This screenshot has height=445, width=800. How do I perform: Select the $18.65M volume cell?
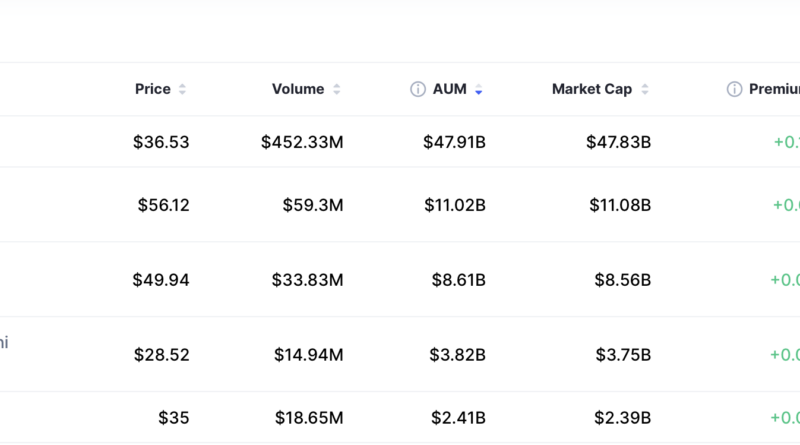tap(309, 418)
